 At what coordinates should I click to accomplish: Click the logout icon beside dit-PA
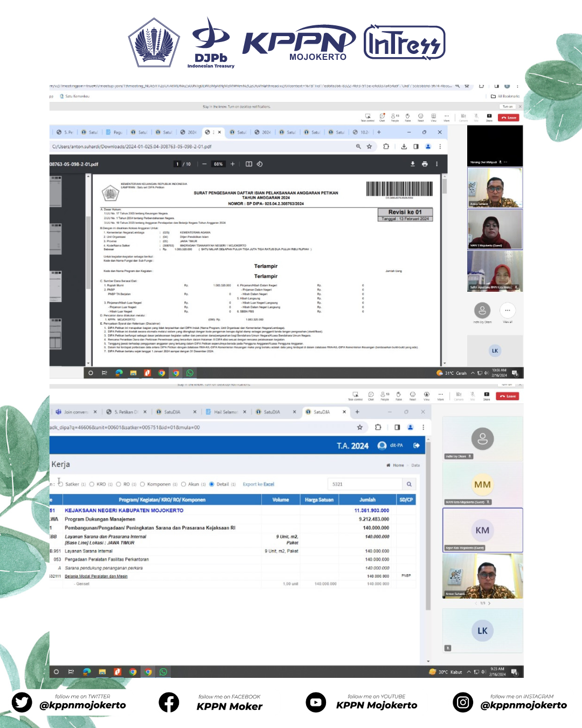[x=417, y=445]
